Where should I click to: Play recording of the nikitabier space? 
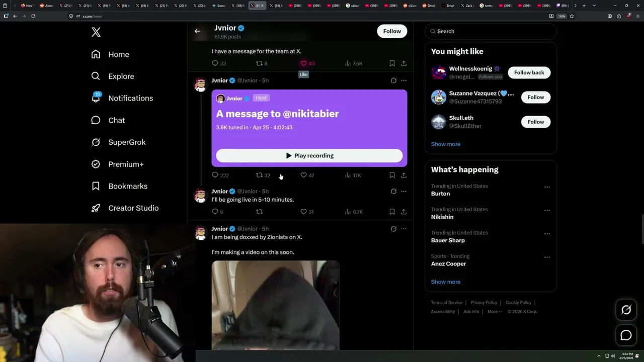(x=309, y=156)
